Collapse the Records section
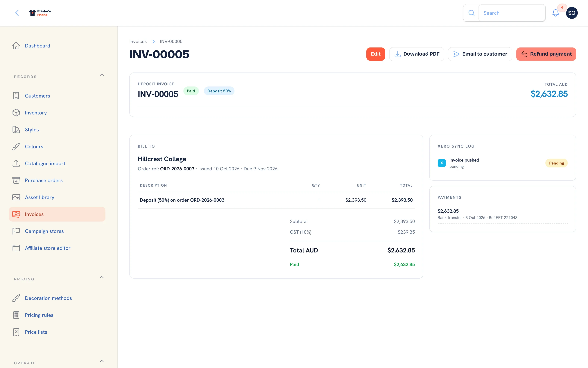This screenshot has width=588, height=368. click(x=102, y=75)
